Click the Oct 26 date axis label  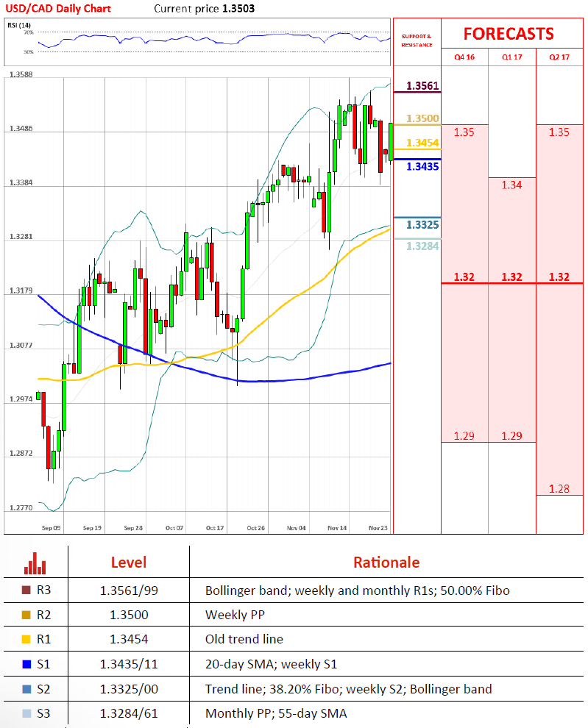coord(255,528)
